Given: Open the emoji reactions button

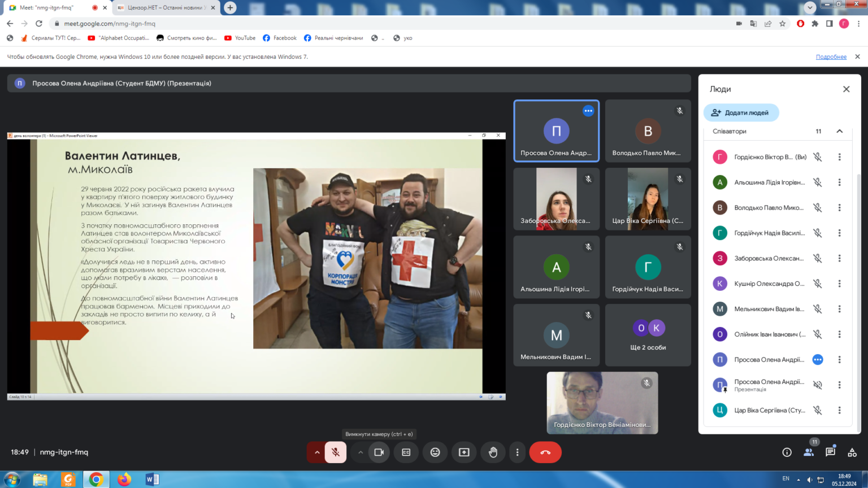Looking at the screenshot, I should pos(435,452).
